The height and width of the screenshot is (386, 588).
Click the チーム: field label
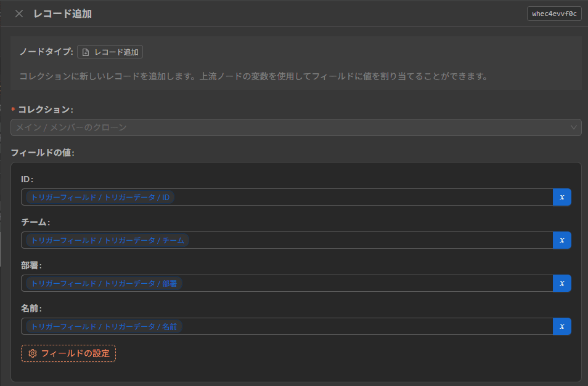click(x=36, y=222)
